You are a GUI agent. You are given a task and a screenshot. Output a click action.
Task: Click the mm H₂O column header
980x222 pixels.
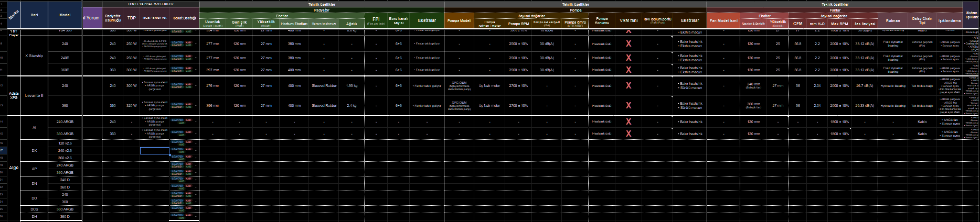(x=817, y=24)
